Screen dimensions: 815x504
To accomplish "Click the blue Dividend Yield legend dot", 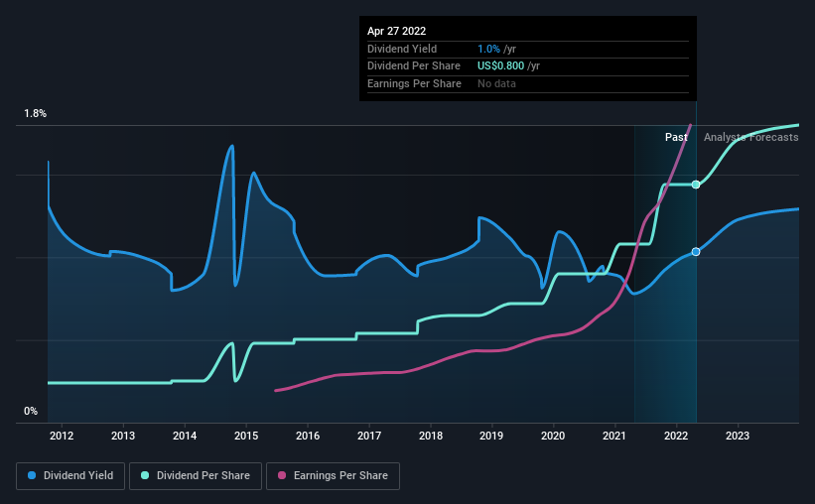I will [32, 475].
